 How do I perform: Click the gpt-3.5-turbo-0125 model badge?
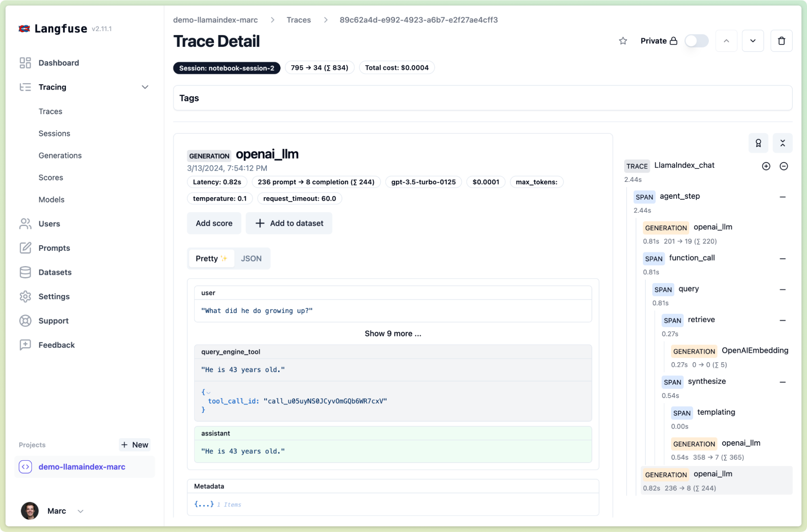pyautogui.click(x=423, y=182)
